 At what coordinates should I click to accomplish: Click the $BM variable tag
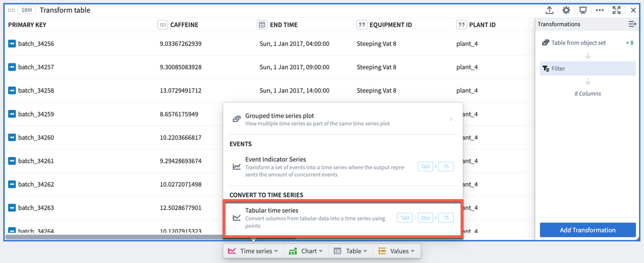point(27,10)
